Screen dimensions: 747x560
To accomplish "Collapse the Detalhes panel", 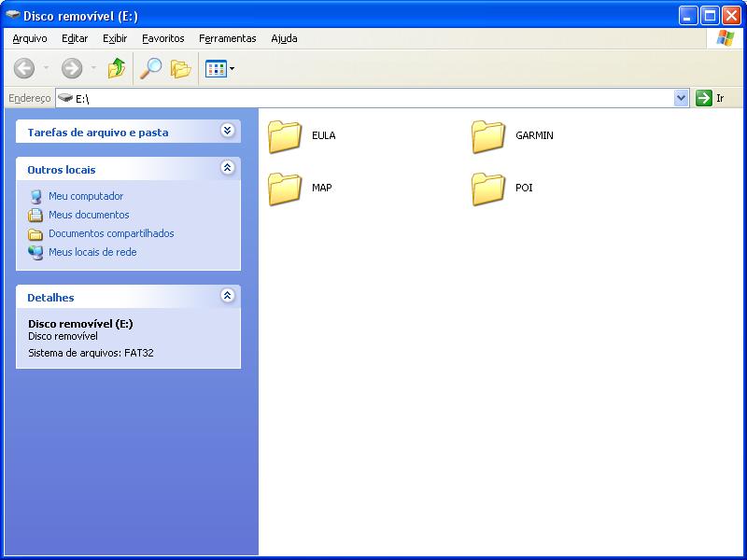I will click(227, 295).
